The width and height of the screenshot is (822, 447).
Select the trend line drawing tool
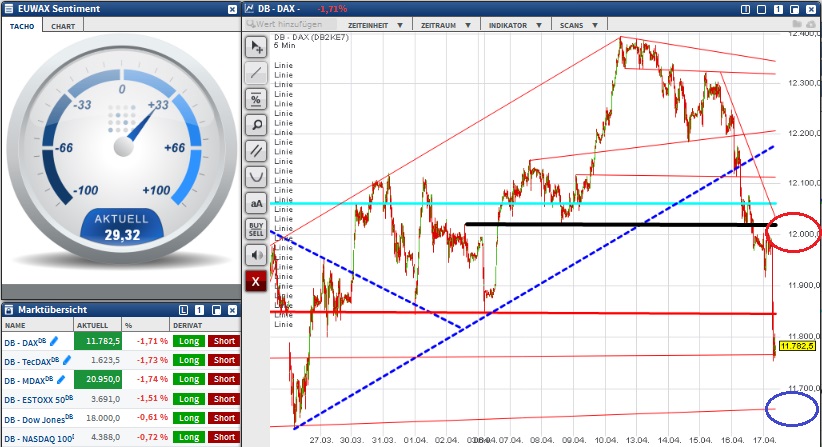point(256,73)
